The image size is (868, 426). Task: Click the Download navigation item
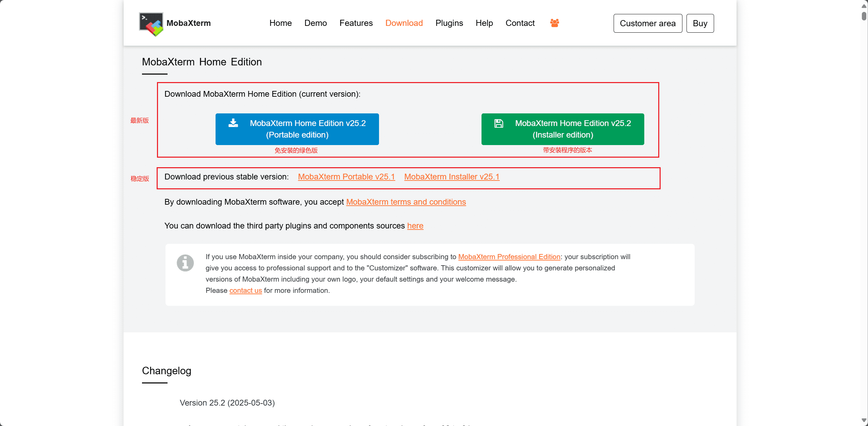pos(404,23)
